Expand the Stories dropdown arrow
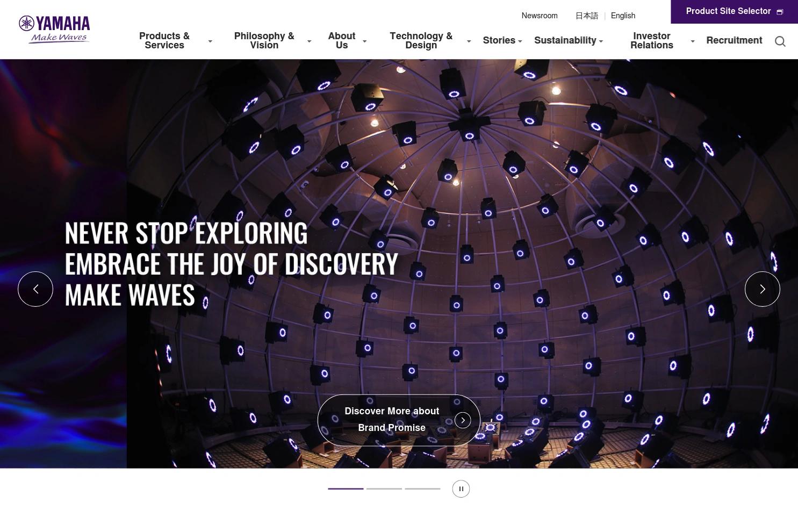The width and height of the screenshot is (798, 532). click(x=520, y=41)
